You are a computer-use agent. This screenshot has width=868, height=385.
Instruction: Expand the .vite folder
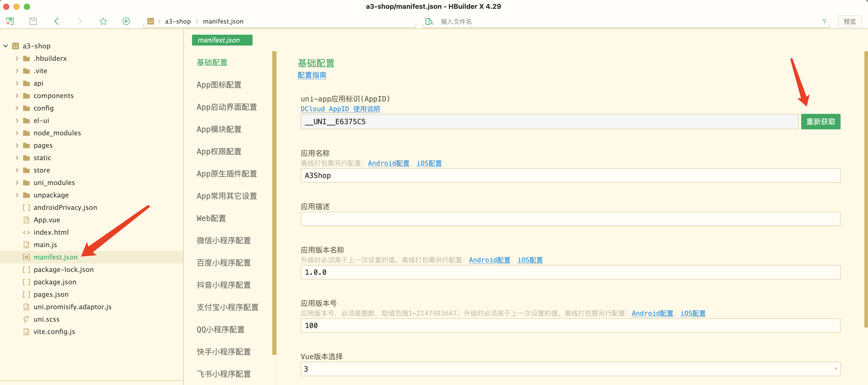pos(17,71)
